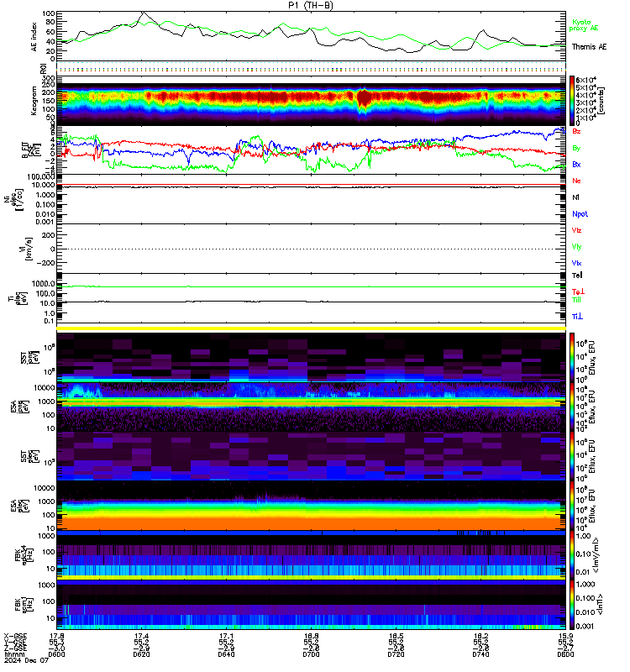Click the X-GSE value "17.8"
This screenshot has height=672, width=630.
pyautogui.click(x=56, y=636)
